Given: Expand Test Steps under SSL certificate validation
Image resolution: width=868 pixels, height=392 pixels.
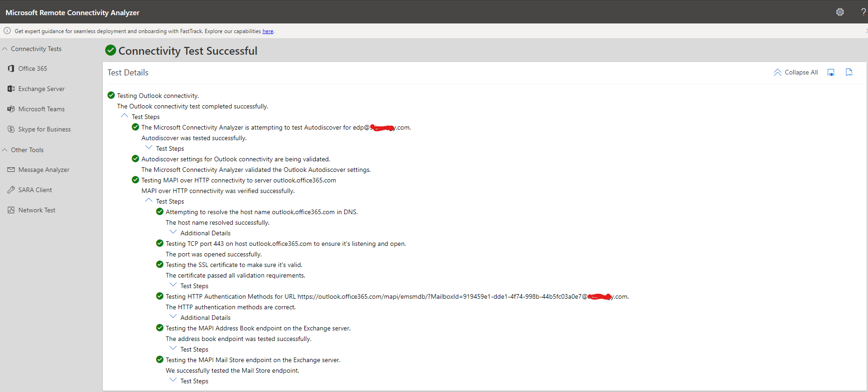Looking at the screenshot, I should (173, 285).
